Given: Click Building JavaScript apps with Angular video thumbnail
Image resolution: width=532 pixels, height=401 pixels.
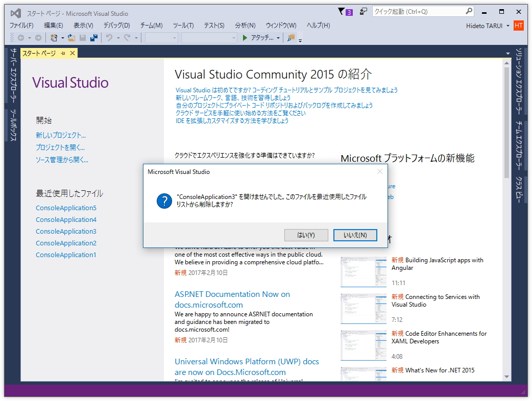Looking at the screenshot, I should point(364,272).
